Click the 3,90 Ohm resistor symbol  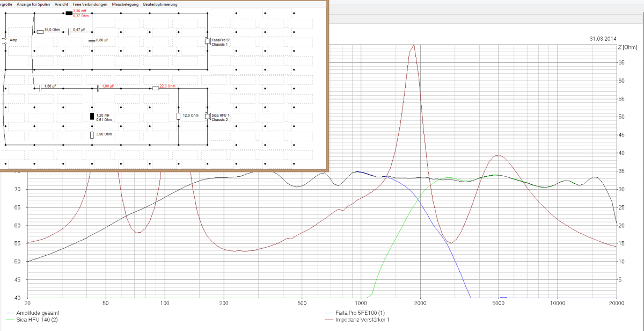(92, 134)
